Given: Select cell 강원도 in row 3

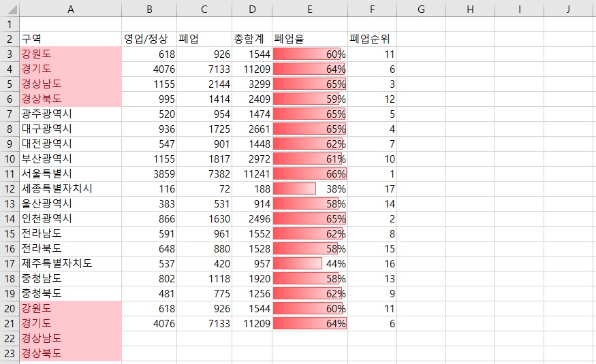Looking at the screenshot, I should tap(70, 54).
